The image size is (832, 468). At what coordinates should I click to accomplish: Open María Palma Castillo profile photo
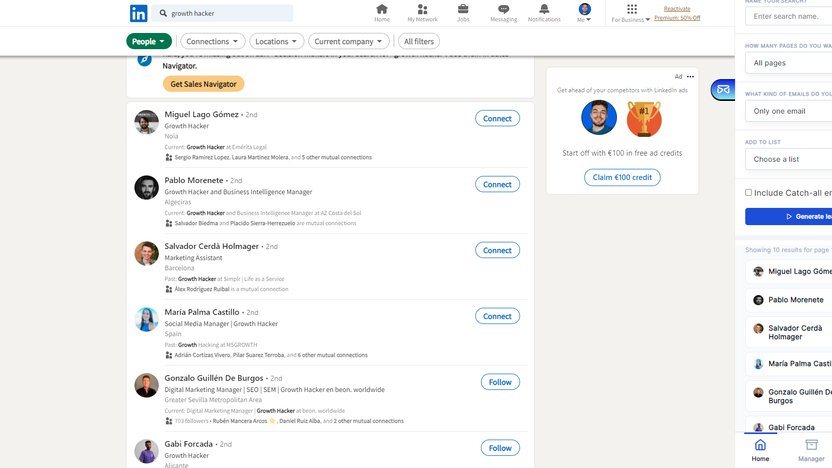pos(146,319)
